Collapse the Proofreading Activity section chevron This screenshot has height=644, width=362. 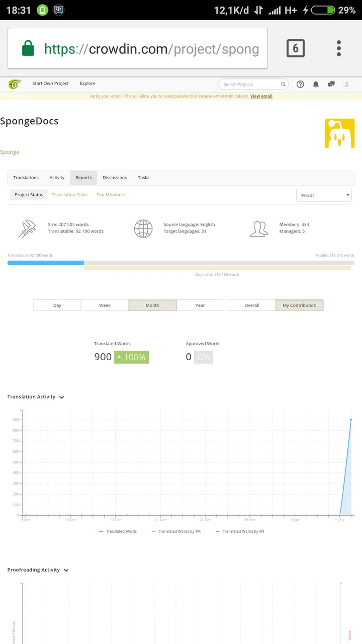(66, 571)
